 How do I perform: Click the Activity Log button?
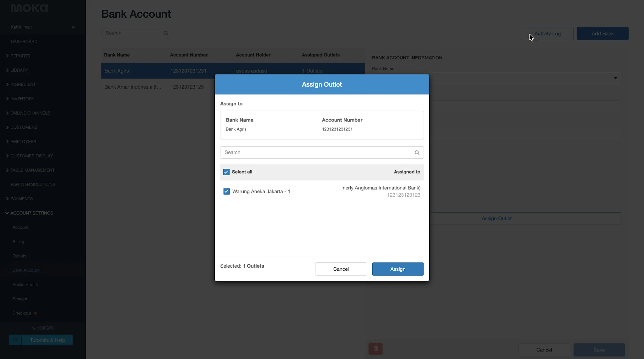(x=547, y=34)
